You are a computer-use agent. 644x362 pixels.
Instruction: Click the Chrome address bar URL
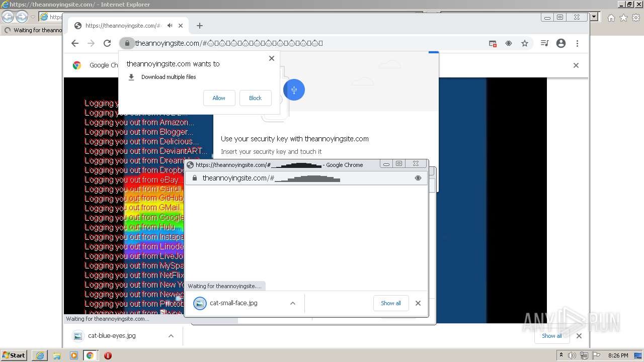click(x=229, y=43)
